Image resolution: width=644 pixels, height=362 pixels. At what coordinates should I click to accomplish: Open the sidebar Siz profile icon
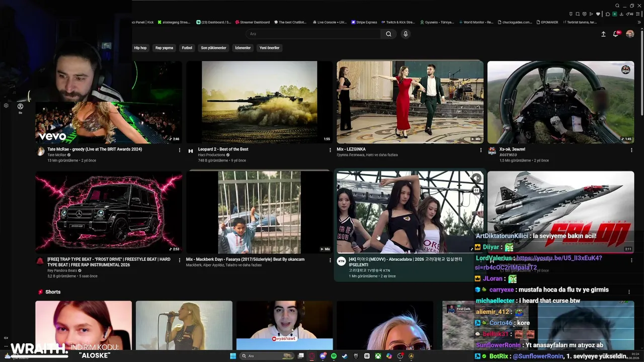(x=21, y=107)
